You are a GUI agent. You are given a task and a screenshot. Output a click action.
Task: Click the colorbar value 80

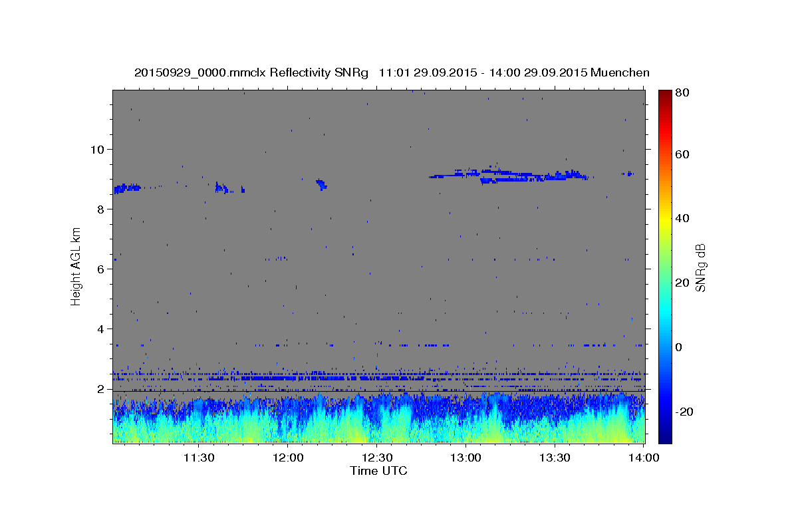click(682, 93)
